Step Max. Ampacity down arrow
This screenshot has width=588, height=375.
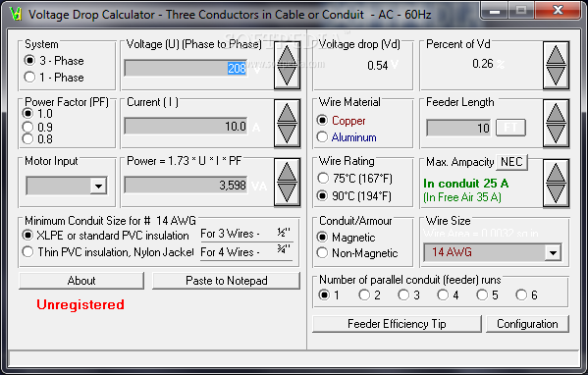point(556,193)
